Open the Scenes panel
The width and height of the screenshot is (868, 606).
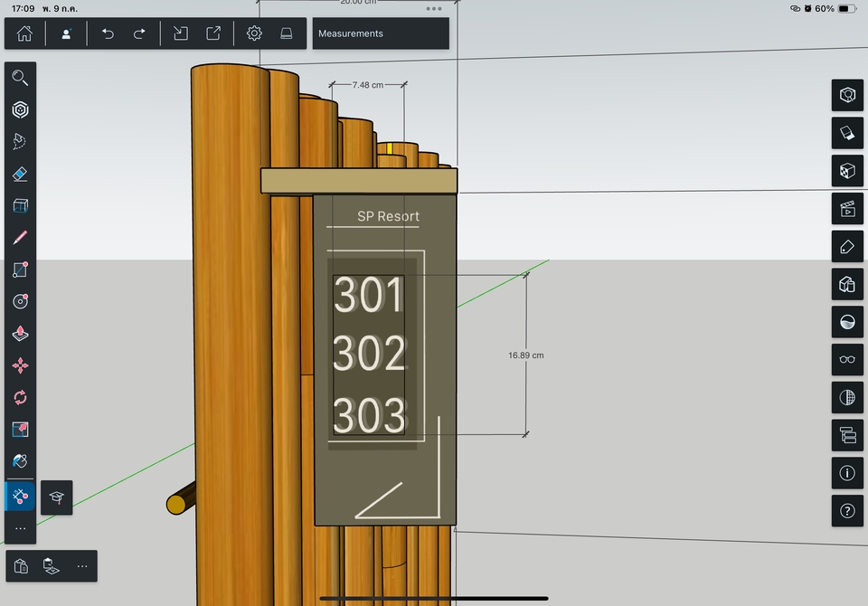(x=847, y=208)
